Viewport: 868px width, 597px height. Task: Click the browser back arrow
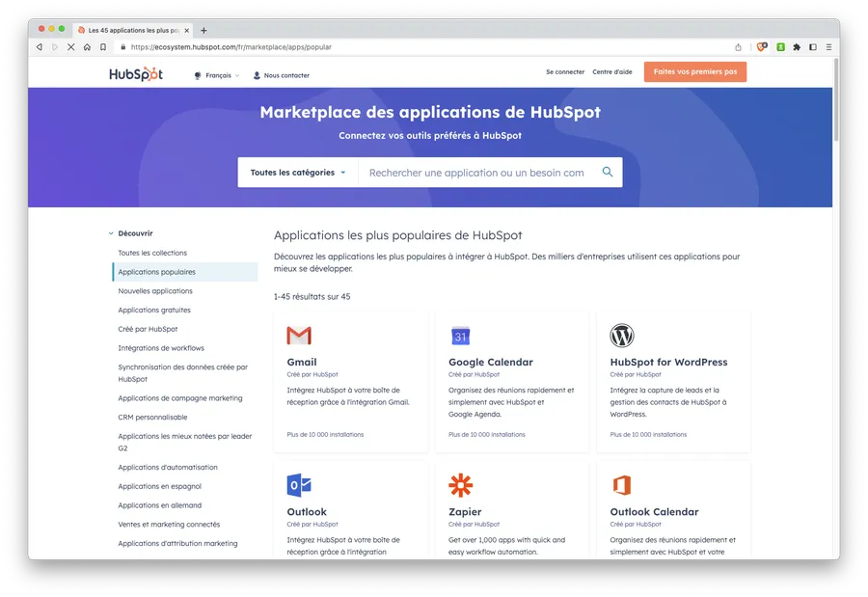[40, 47]
